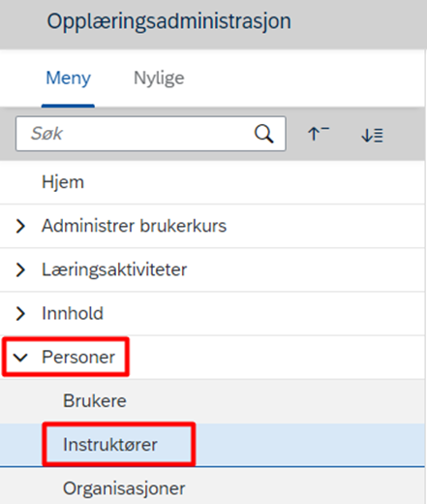
Task: Go to Hjem menu entry
Action: 212,182
